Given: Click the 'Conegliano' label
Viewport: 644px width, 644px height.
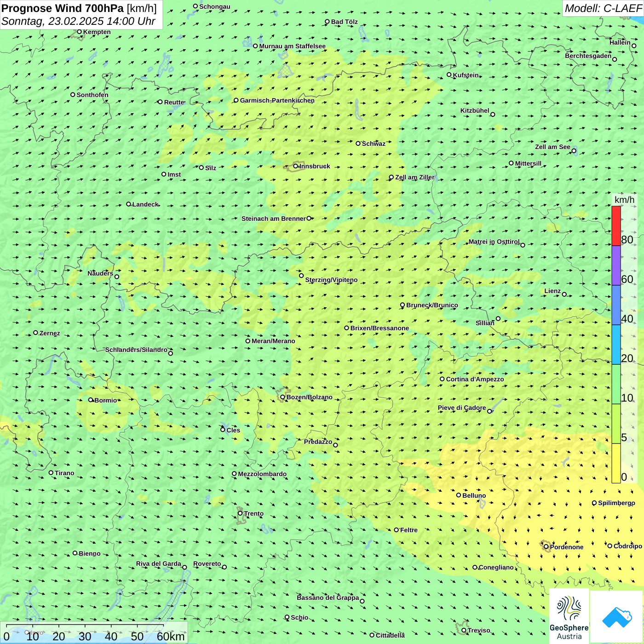Looking at the screenshot, I should pos(496,567).
